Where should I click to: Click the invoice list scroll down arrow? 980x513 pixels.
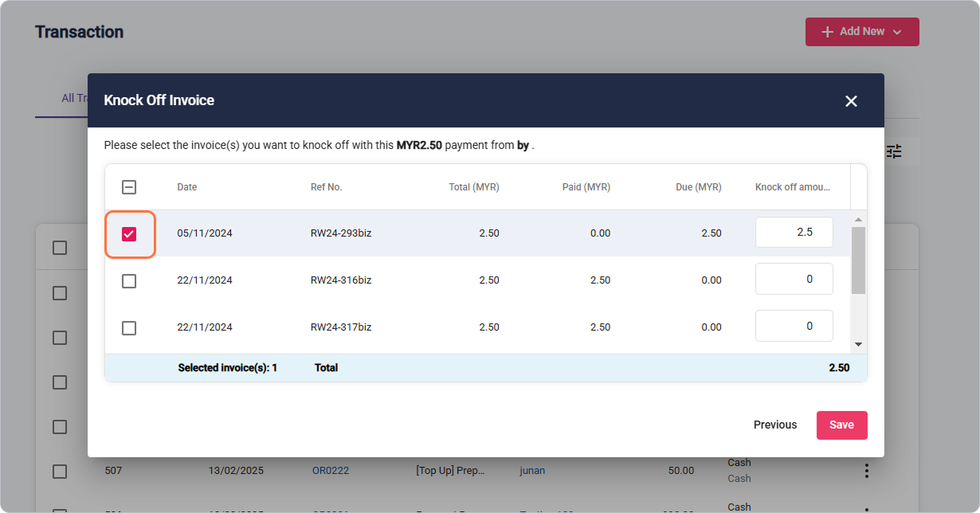[x=858, y=345]
